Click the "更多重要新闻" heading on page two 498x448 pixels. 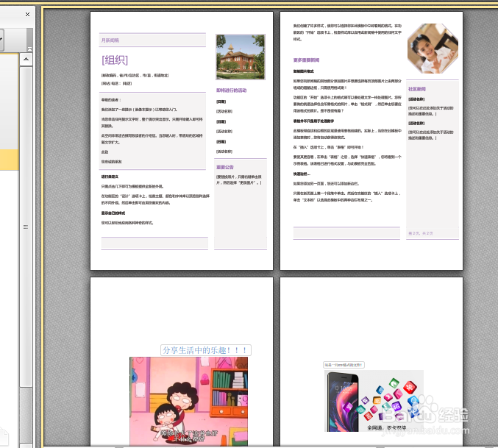(306, 60)
